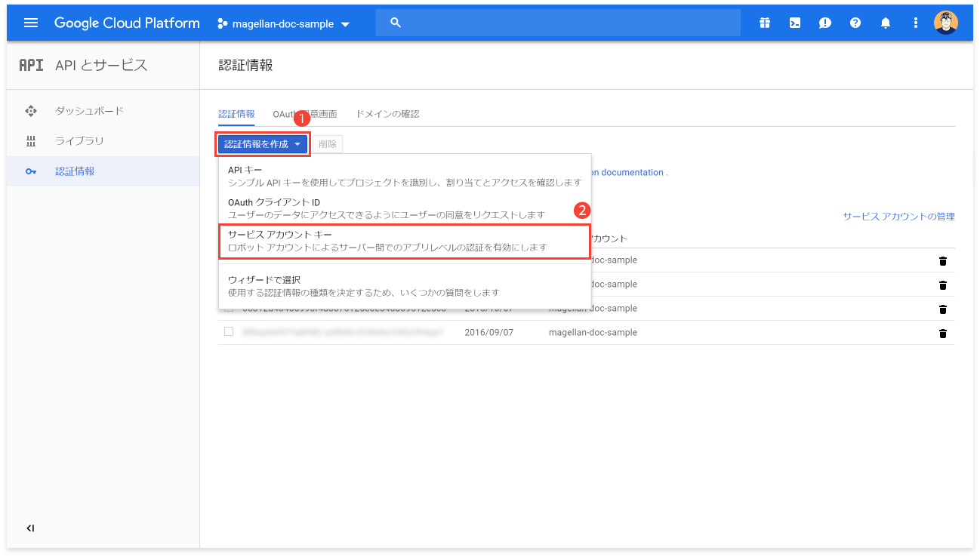Screen dimensions: 980x557
Task: Select 認証情報 in the sidebar
Action: (103, 171)
